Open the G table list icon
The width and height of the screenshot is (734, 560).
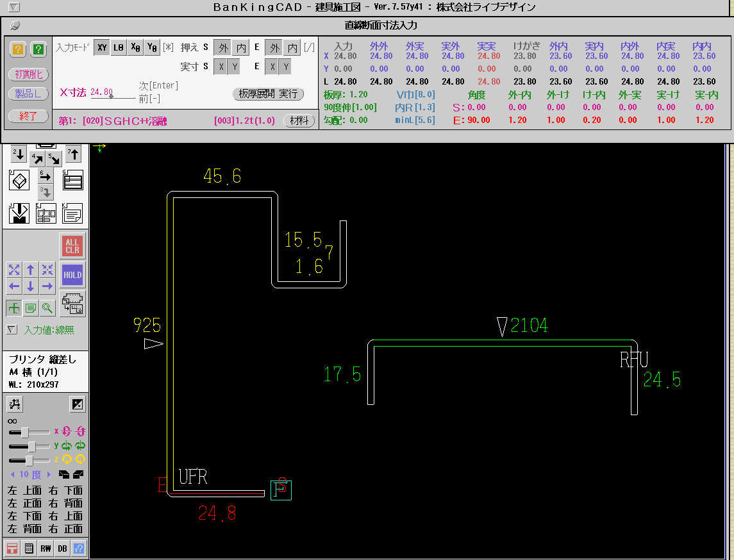point(72,181)
